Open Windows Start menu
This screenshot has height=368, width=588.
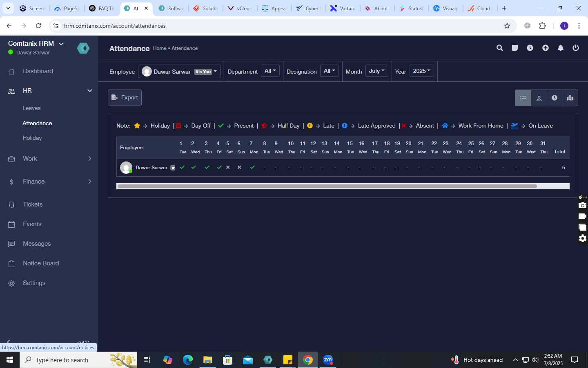pos(10,360)
